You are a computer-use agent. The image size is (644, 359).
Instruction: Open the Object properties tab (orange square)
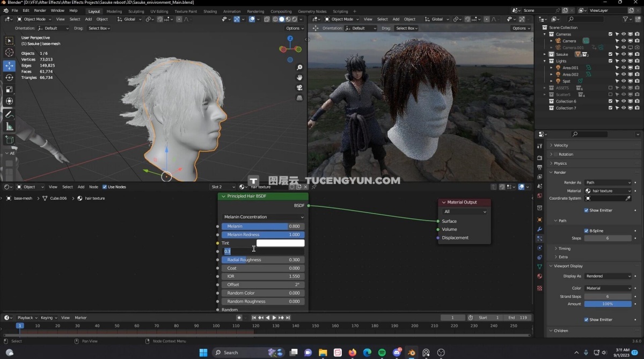pos(539,219)
